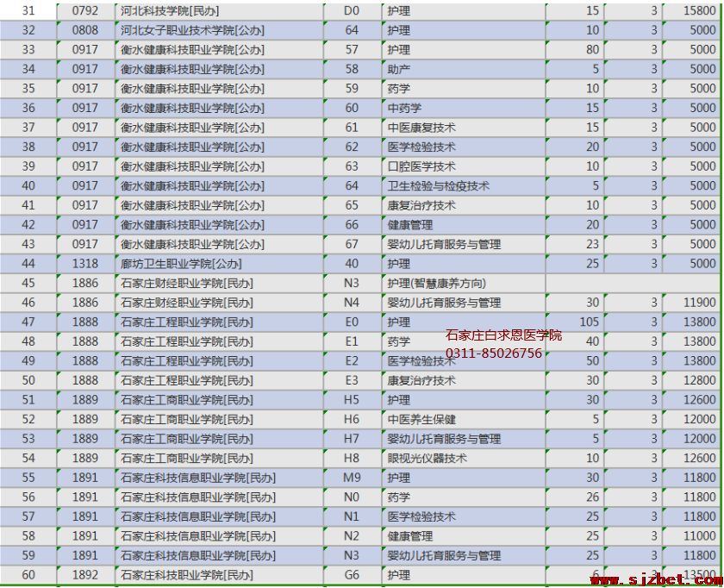Image resolution: width=724 pixels, height=588 pixels.
Task: Click tuition 11900 cell
Action: [x=691, y=303]
